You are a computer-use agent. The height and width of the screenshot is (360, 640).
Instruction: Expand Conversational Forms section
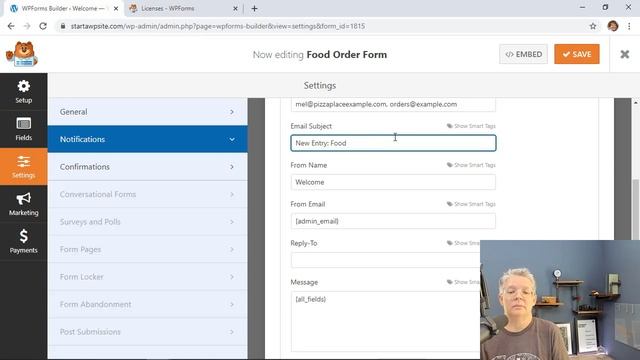tap(147, 194)
